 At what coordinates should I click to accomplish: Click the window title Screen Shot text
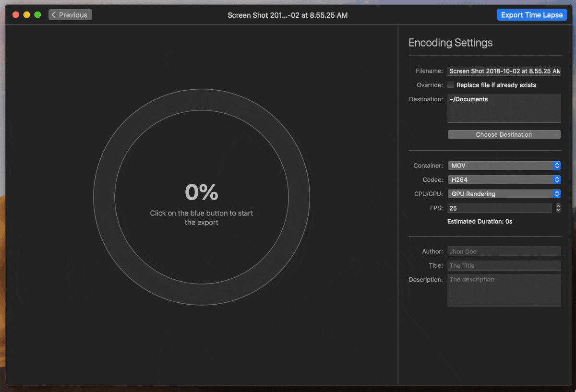pos(288,15)
